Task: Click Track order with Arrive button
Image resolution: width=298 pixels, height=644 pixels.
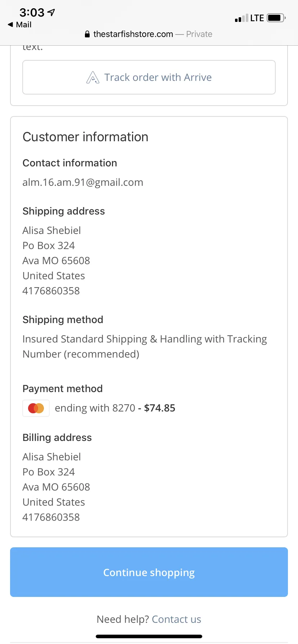Action: point(149,77)
